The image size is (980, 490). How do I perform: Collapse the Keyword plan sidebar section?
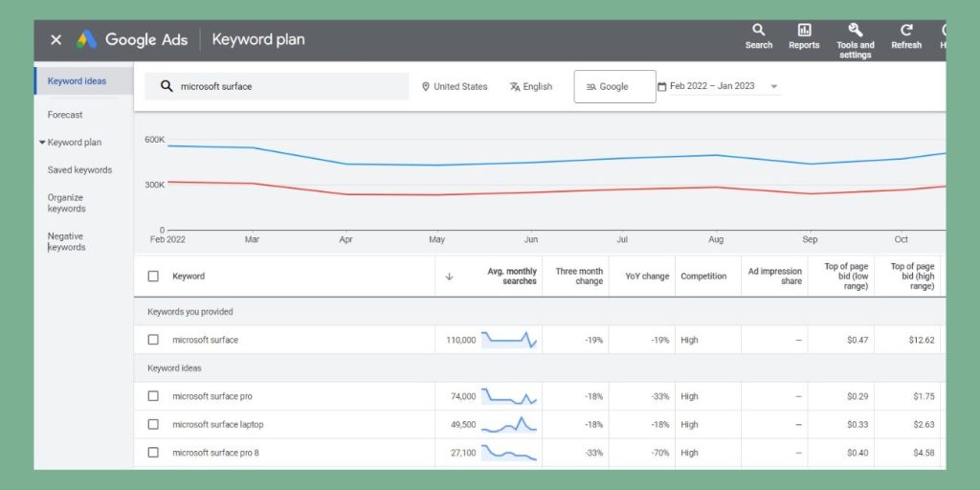(42, 143)
